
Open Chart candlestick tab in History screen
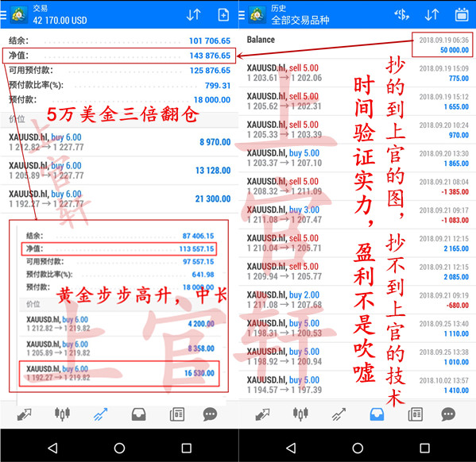(300, 414)
